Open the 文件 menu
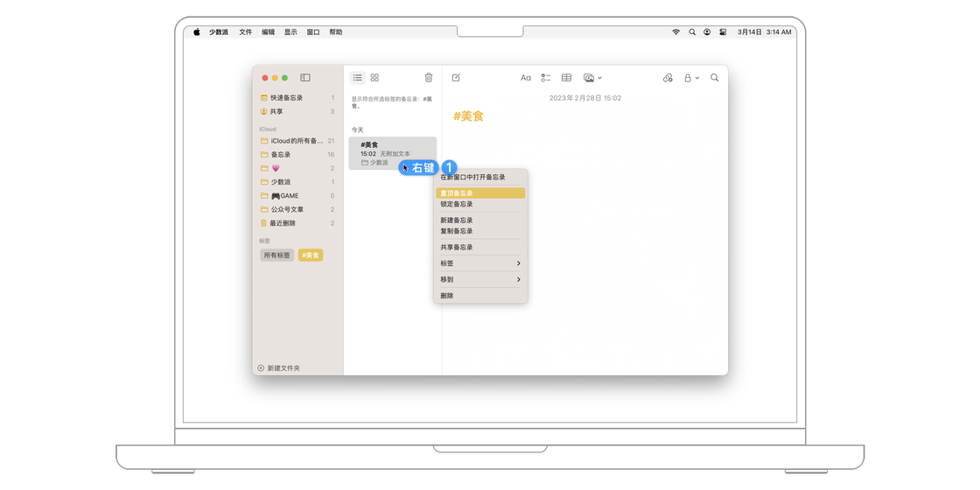The height and width of the screenshot is (490, 980). click(x=246, y=31)
